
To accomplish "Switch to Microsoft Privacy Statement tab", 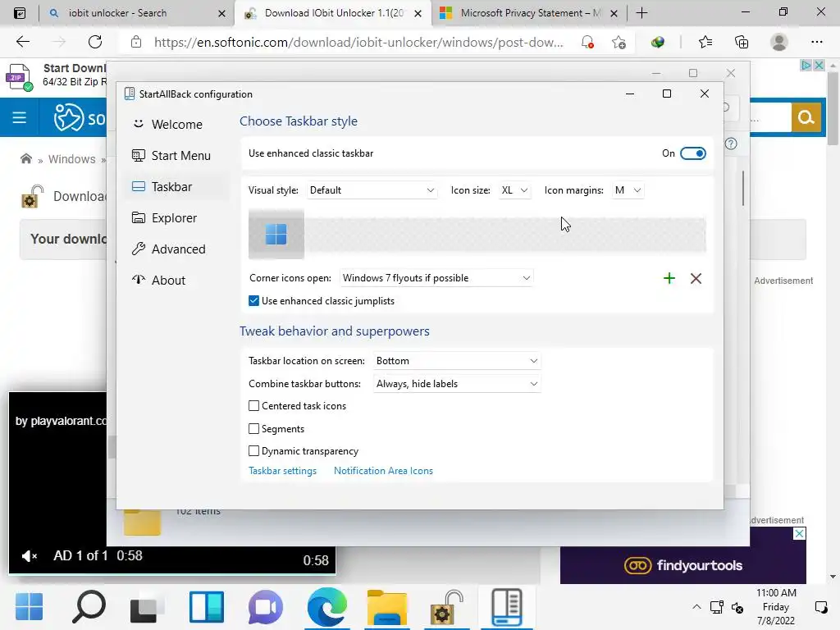I will 529,13.
